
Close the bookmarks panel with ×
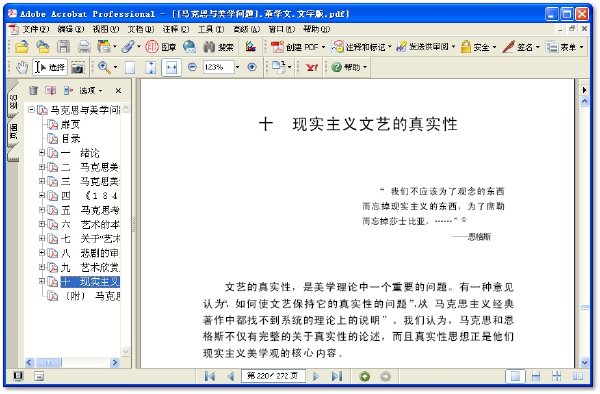tap(118, 91)
